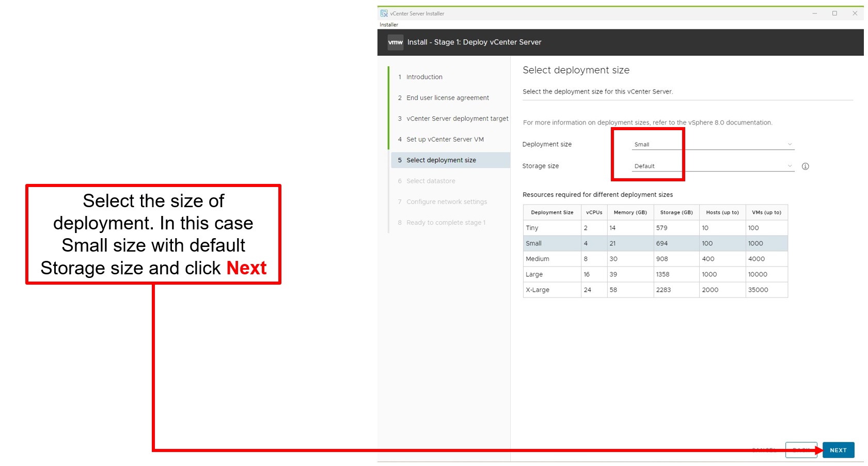Click the VMs (up to) column header
Viewport: 868px width, 466px height.
(767, 212)
